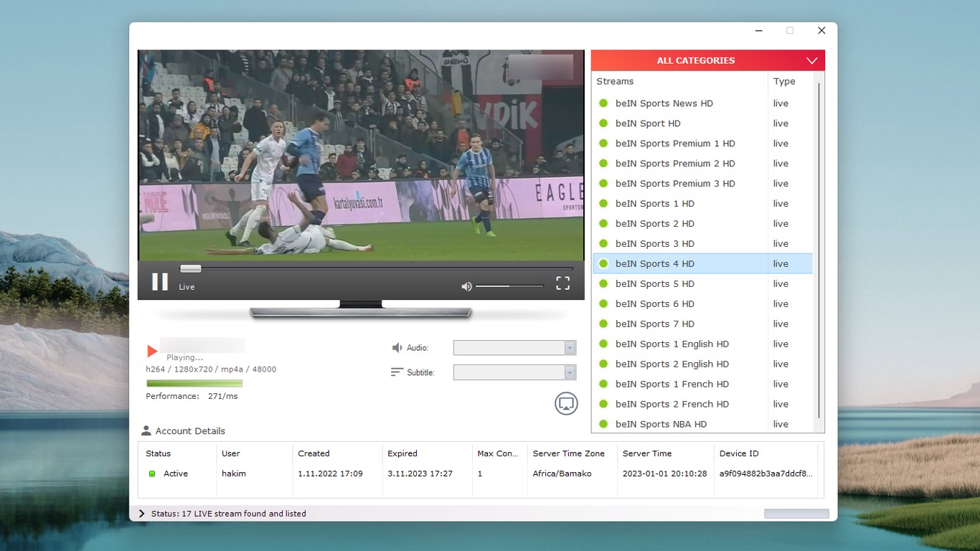This screenshot has width=980, height=551.
Task: Open the Subtitle selection dropdown
Action: click(x=570, y=372)
